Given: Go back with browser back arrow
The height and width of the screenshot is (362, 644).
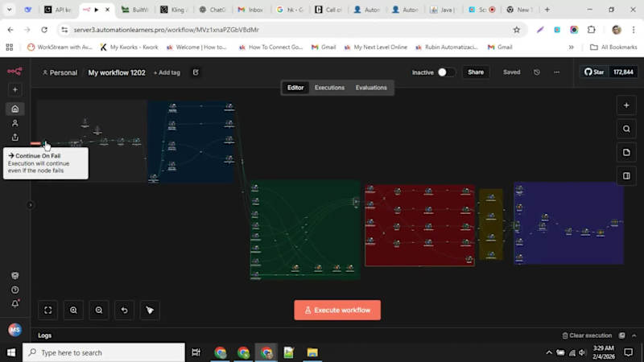Looking at the screenshot, I should (x=10, y=30).
